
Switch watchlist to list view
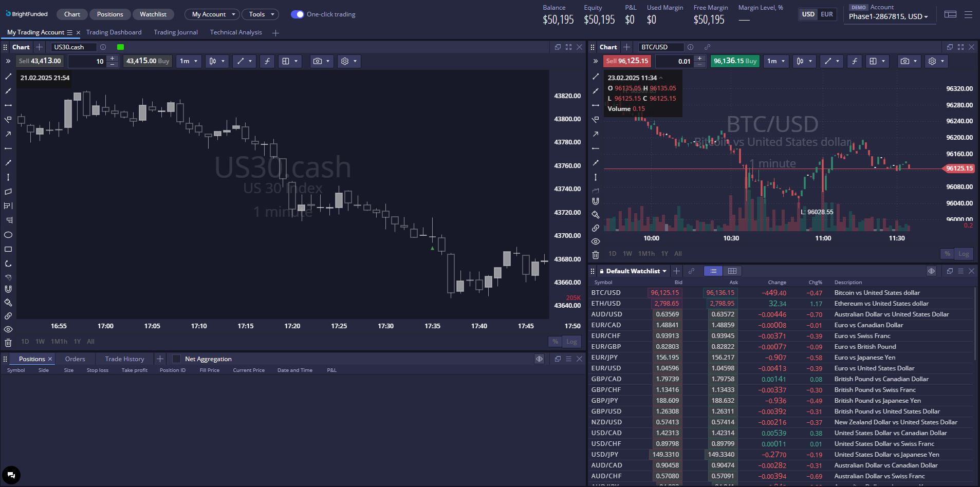[x=713, y=271]
